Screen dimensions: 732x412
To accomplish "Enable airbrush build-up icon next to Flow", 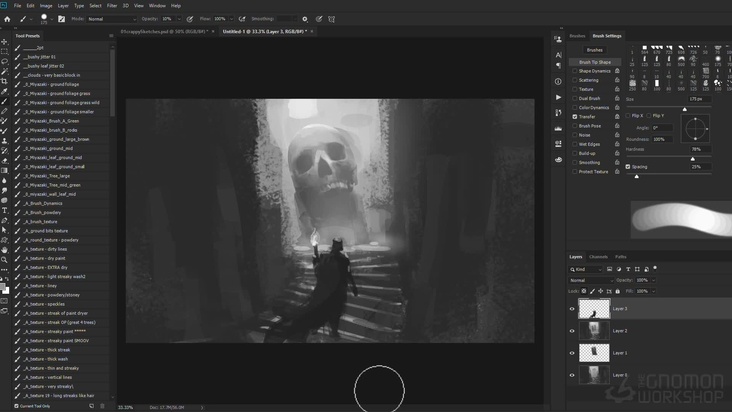I will click(x=242, y=19).
